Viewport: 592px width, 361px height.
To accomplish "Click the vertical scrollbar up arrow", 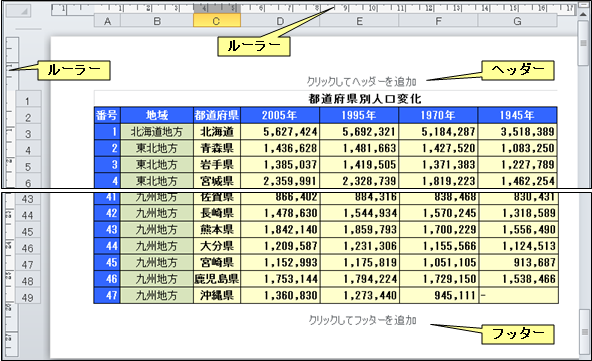I will [x=583, y=13].
